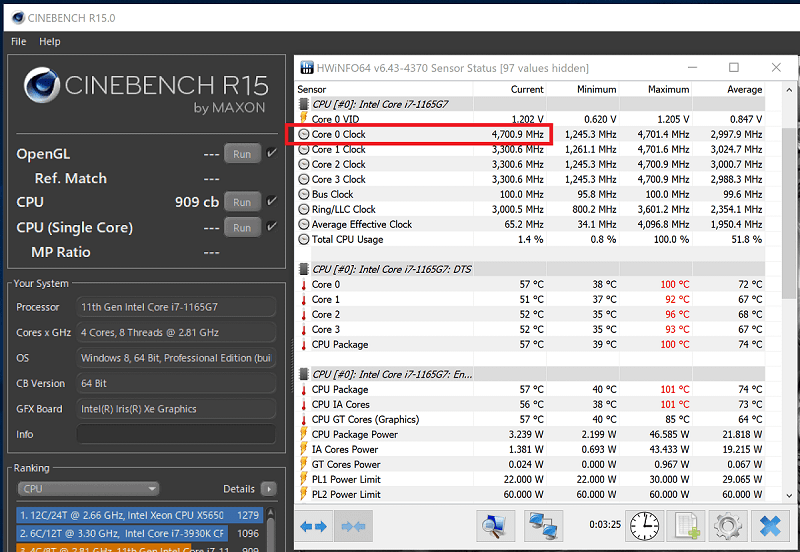Click the Cinebench logo sphere icon

point(41,85)
